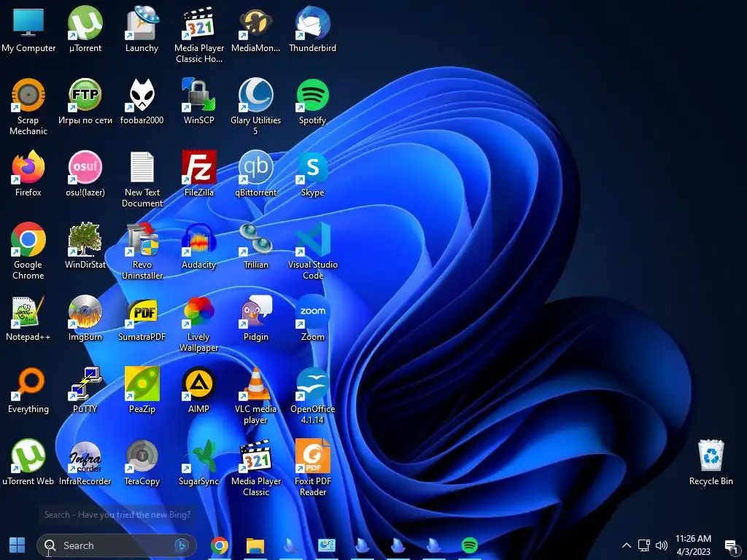The height and width of the screenshot is (560, 747).
Task: Open Google Chrome from the taskbar
Action: click(219, 545)
